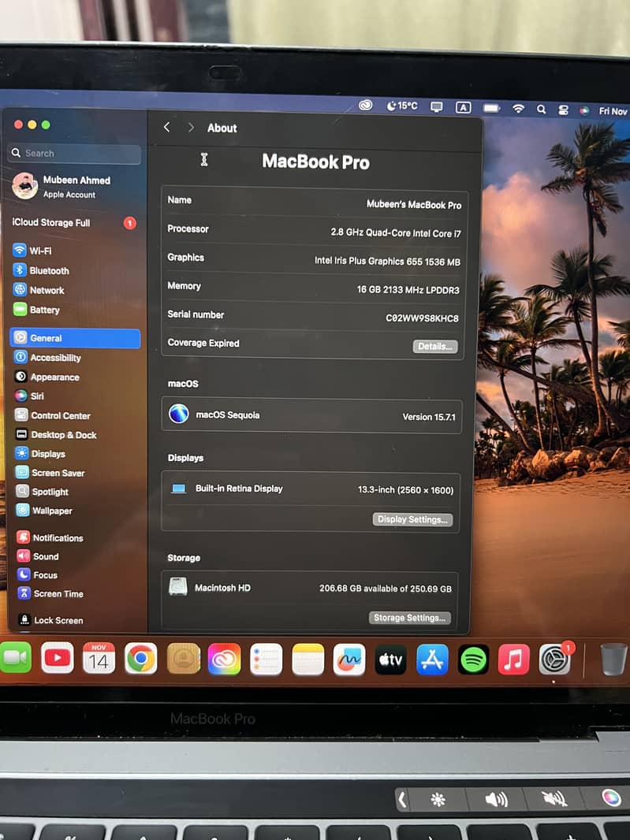Viewport: 630px width, 840px height.
Task: Open the Trash in the Dock
Action: 613,659
